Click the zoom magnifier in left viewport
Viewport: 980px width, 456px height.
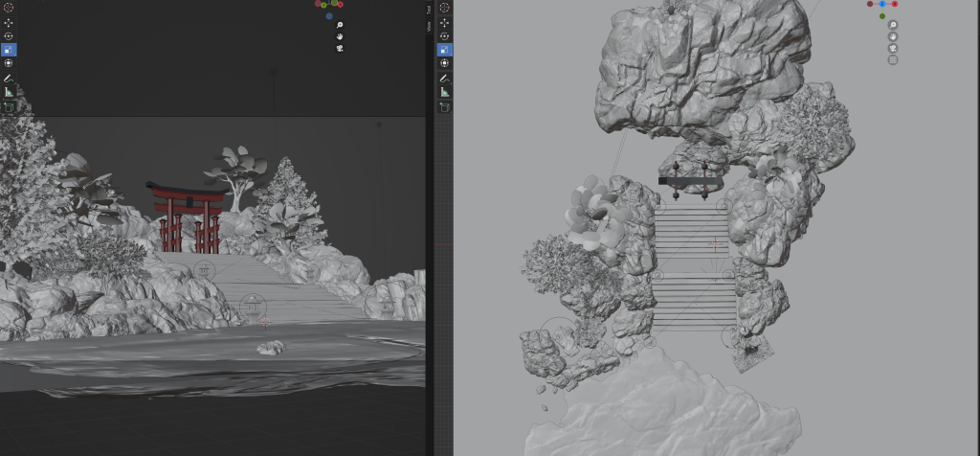[x=340, y=25]
